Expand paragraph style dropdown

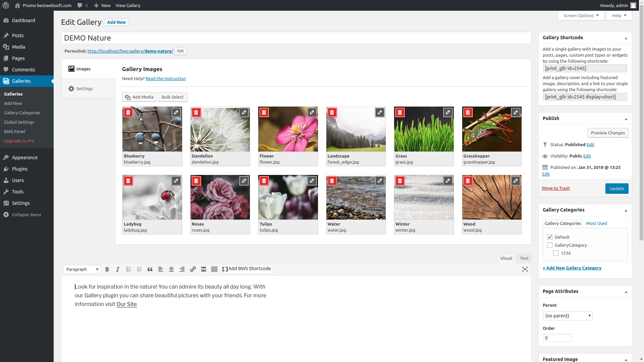[97, 269]
